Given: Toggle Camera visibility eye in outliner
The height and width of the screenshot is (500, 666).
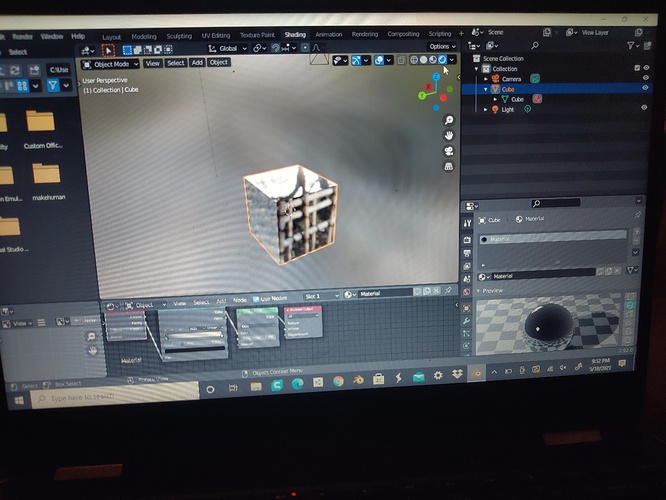Looking at the screenshot, I should pos(646,78).
